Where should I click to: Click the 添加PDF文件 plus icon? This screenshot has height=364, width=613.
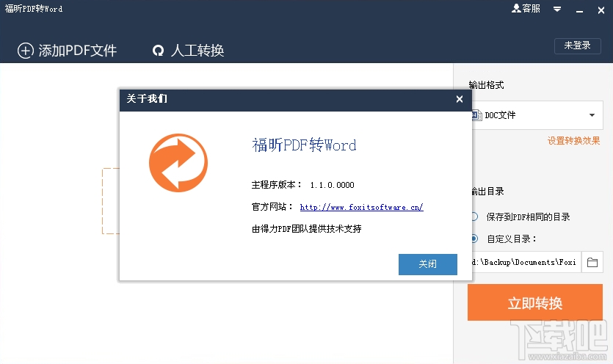pyautogui.click(x=26, y=51)
